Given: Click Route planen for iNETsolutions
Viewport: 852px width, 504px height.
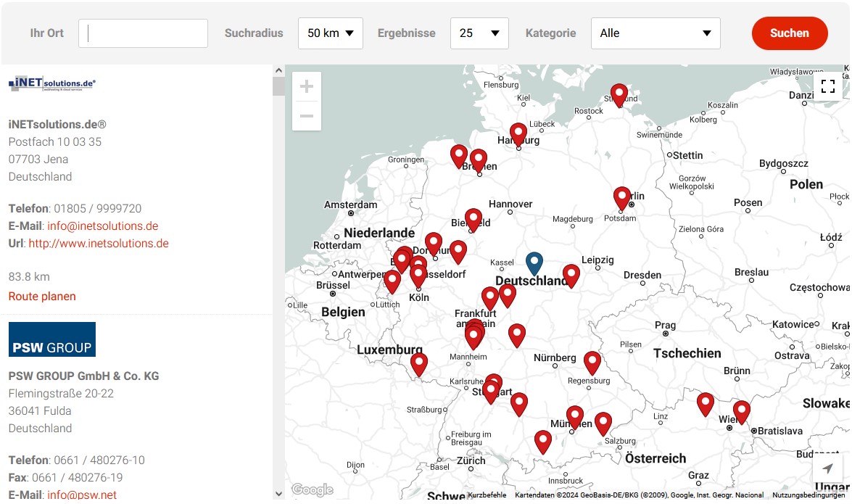Looking at the screenshot, I should click(42, 296).
